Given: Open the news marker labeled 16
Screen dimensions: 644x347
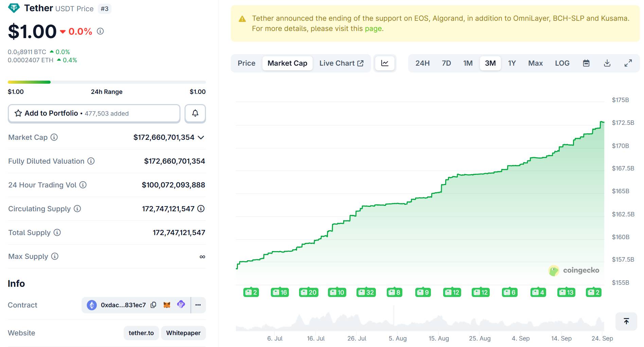Looking at the screenshot, I should 280,292.
